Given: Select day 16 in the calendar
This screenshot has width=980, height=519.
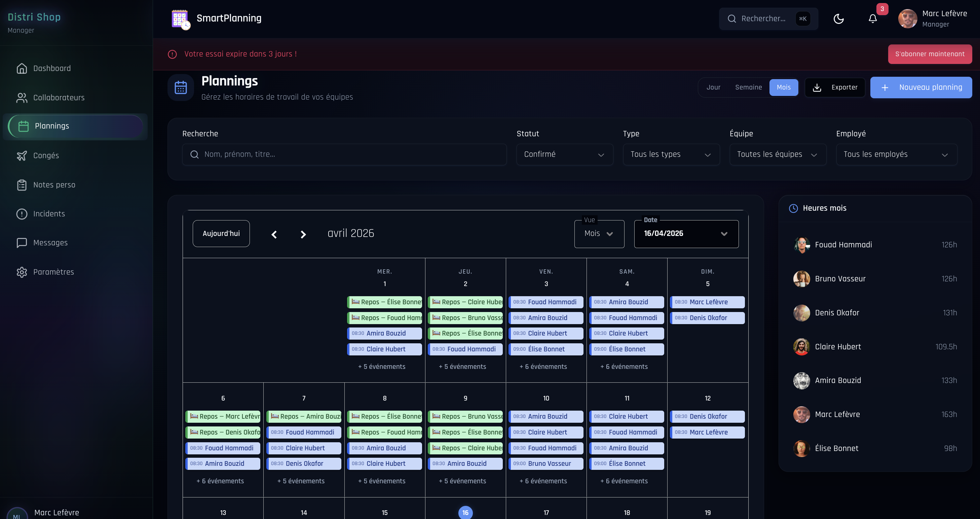Looking at the screenshot, I should [465, 513].
